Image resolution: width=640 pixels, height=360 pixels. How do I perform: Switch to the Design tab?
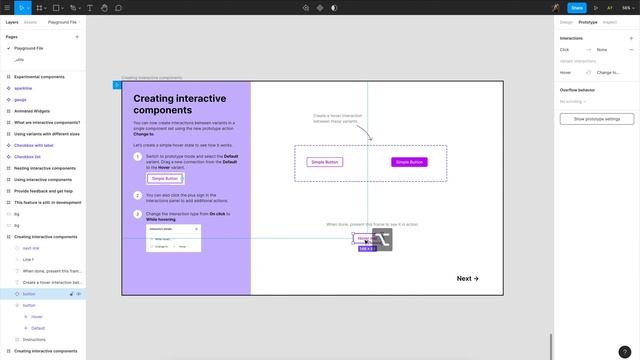[x=566, y=22]
